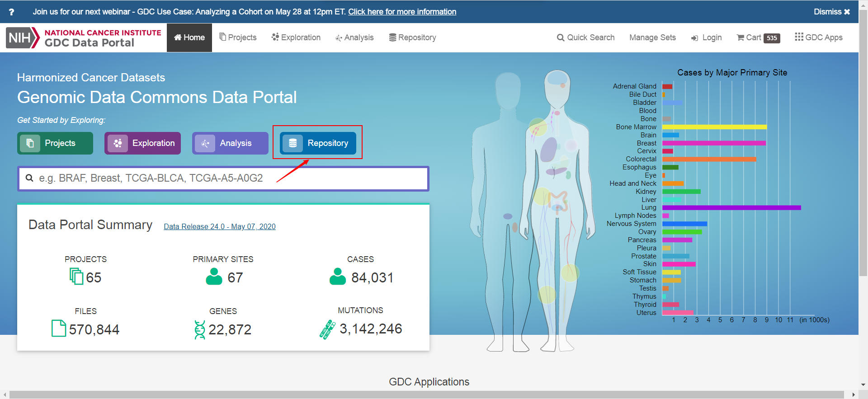Click the Cases by Major Primary Site title

click(x=732, y=73)
